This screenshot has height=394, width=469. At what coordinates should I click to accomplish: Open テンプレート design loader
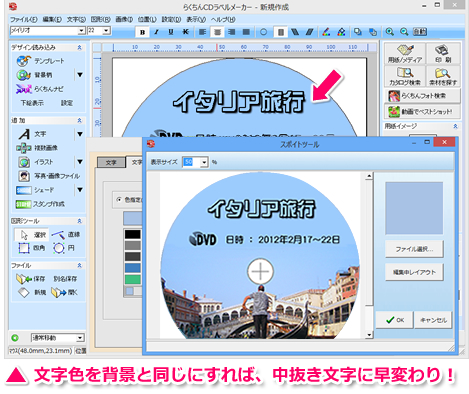[x=41, y=61]
